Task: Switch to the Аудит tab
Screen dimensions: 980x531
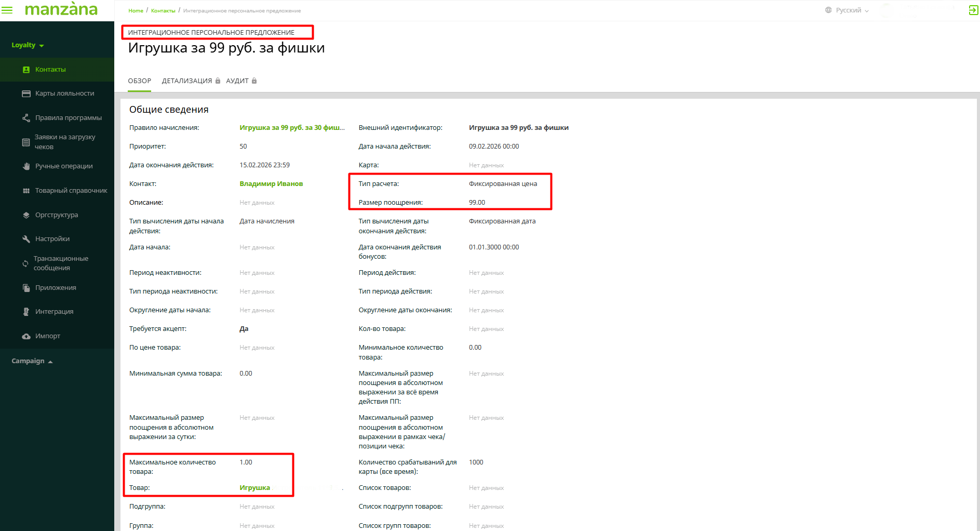Action: [x=237, y=81]
